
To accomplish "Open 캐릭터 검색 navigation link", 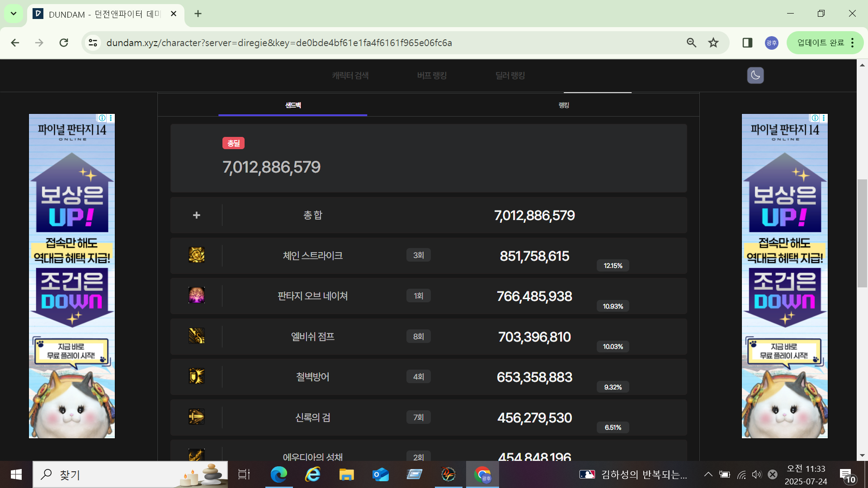I will 350,75.
